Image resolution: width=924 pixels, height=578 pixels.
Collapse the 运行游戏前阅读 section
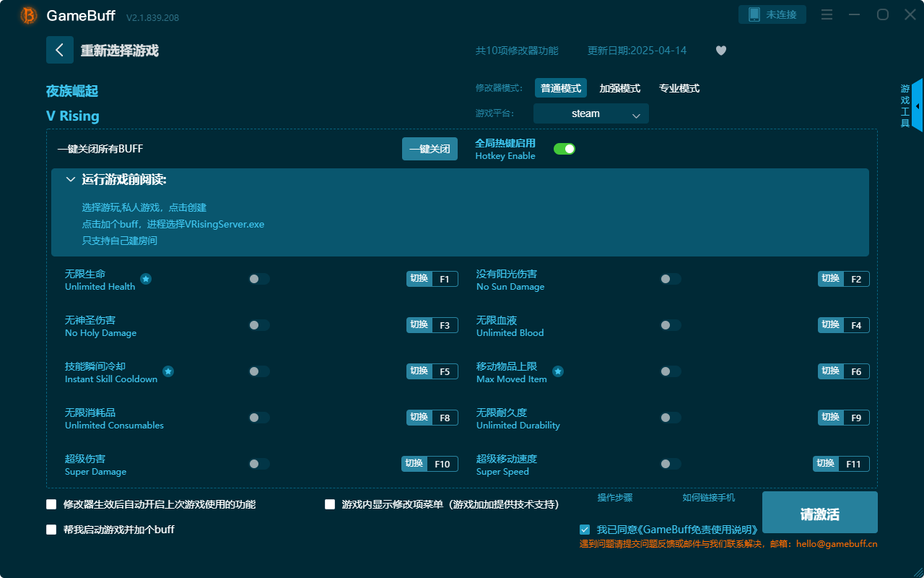71,178
